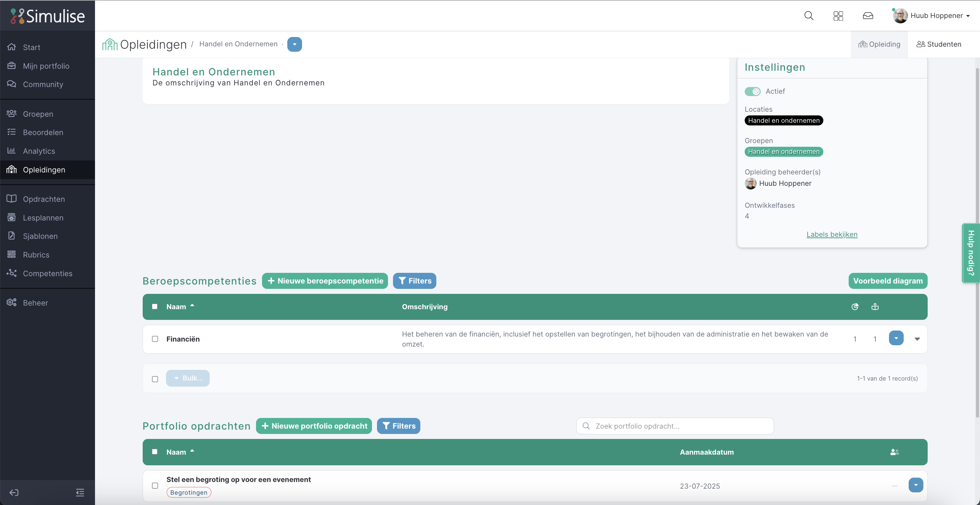Click the Opleidingen building icon in the breadcrumb
This screenshot has height=505, width=980.
coord(110,44)
